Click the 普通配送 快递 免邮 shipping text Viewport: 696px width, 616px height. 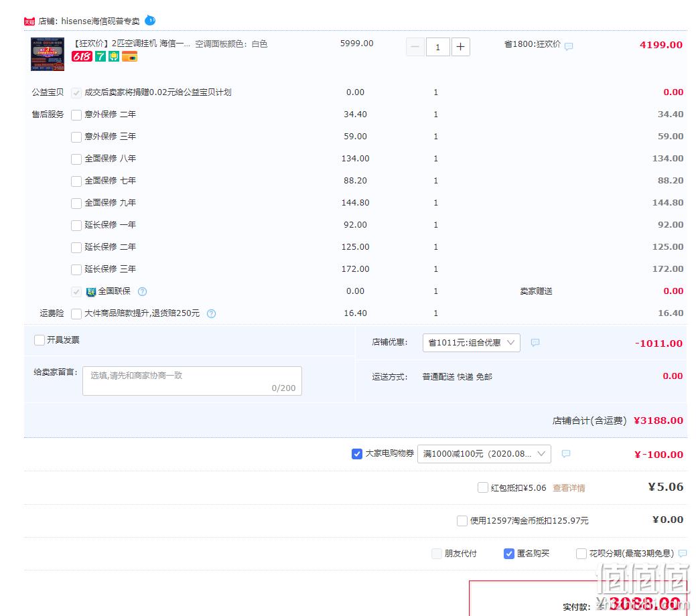(458, 377)
